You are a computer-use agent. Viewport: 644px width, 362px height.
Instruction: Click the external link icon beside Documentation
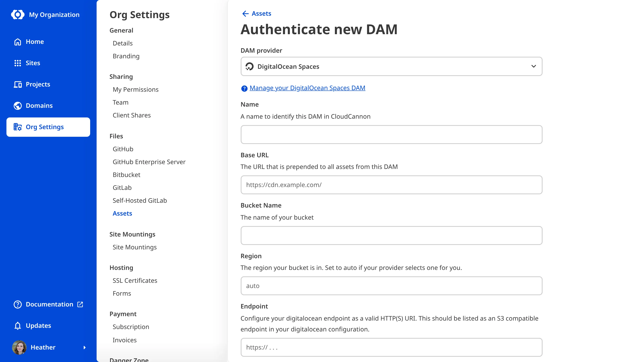click(80, 304)
